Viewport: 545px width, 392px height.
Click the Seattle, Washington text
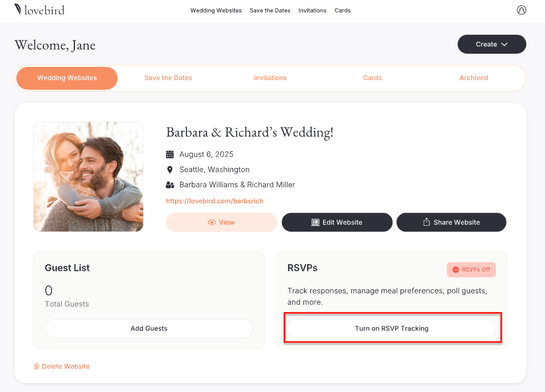pyautogui.click(x=214, y=170)
